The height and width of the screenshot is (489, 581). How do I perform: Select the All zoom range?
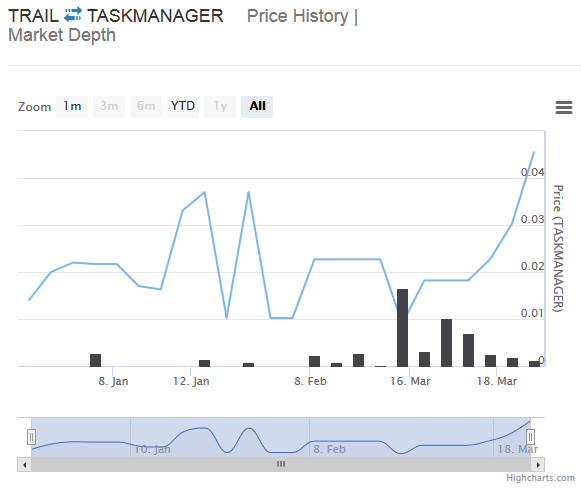coord(257,107)
